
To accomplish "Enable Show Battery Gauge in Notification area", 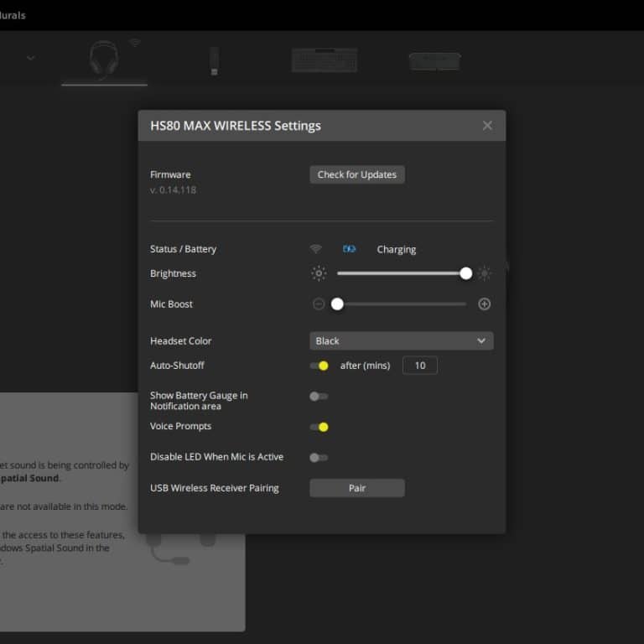I will [x=319, y=397].
